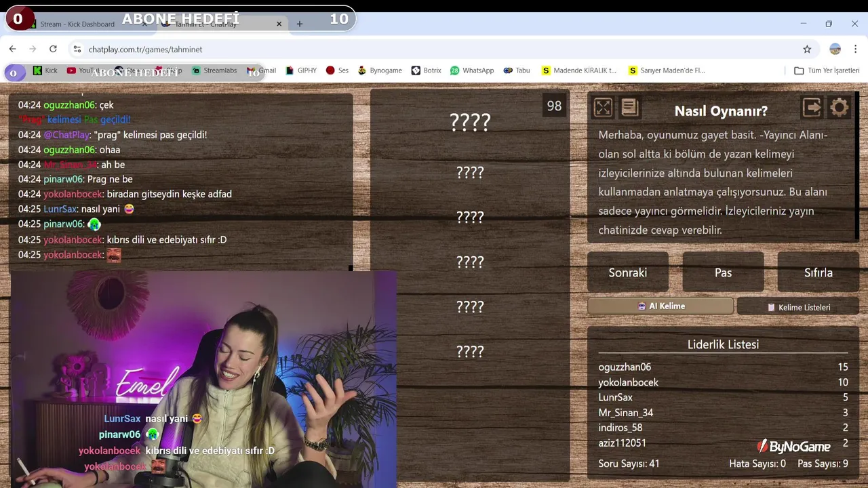Screen dimensions: 868x488
Task: Open the rules document icon beside fullscreen
Action: click(x=629, y=108)
